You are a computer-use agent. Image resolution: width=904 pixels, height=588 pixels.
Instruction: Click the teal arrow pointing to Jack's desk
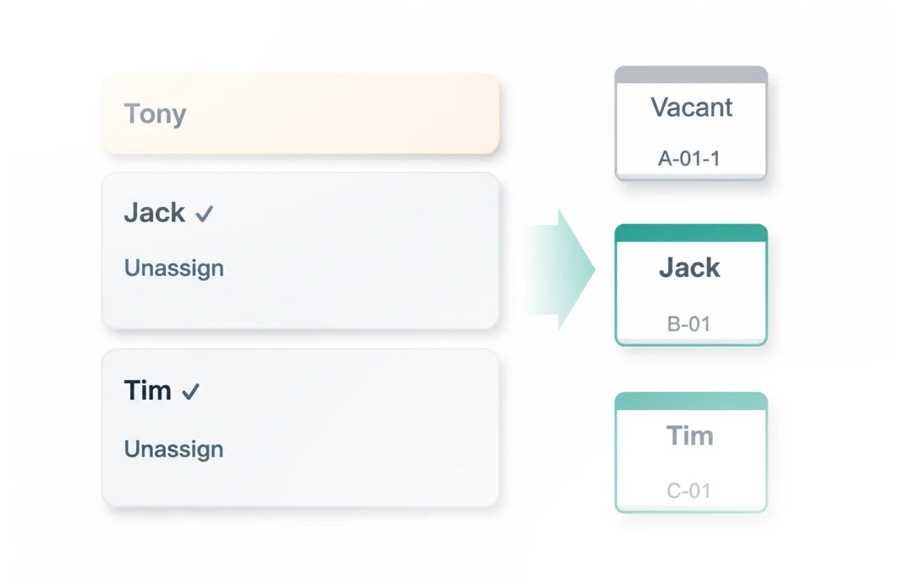coord(561,269)
